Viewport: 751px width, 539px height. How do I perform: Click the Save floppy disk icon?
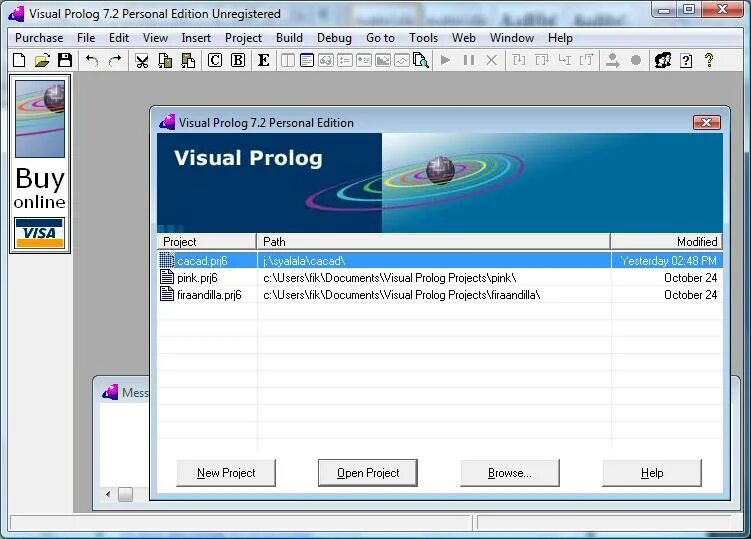(x=65, y=60)
